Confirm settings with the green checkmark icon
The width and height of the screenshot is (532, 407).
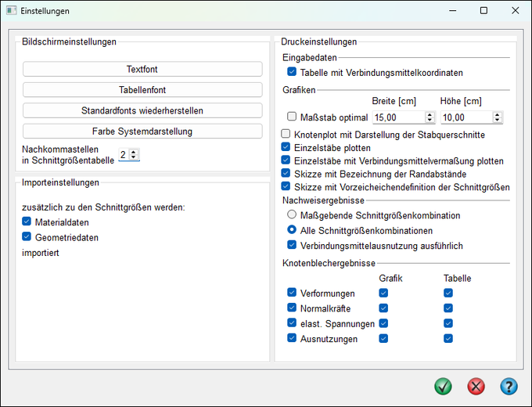tap(444, 386)
